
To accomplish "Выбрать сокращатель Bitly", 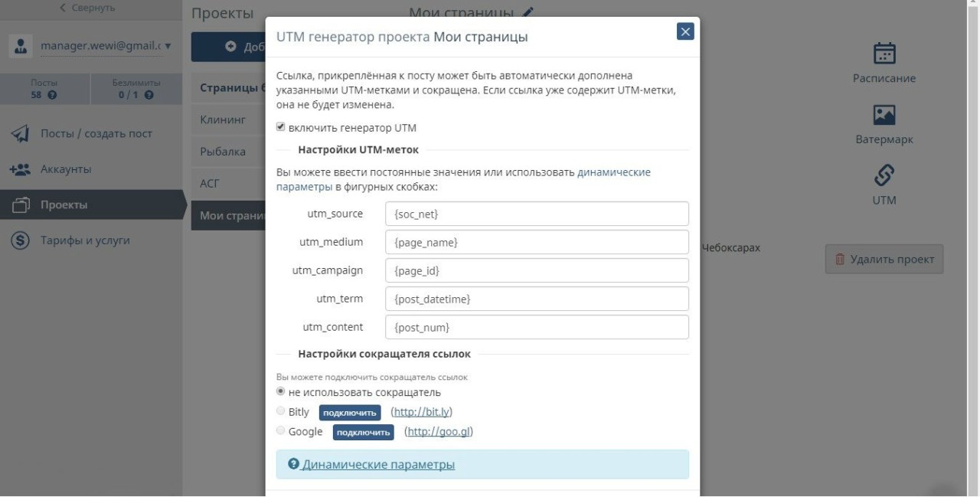I will click(x=281, y=411).
